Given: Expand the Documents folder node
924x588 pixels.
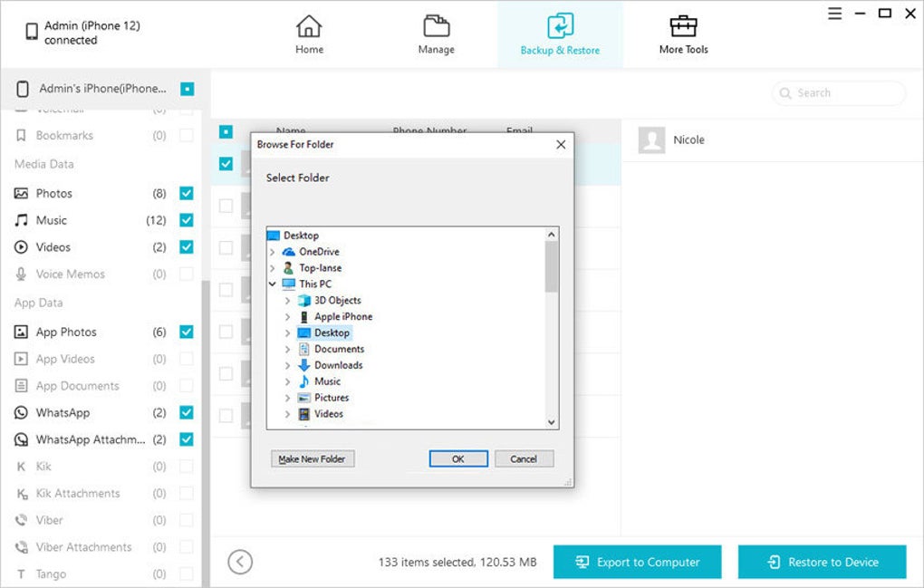Looking at the screenshot, I should point(287,349).
